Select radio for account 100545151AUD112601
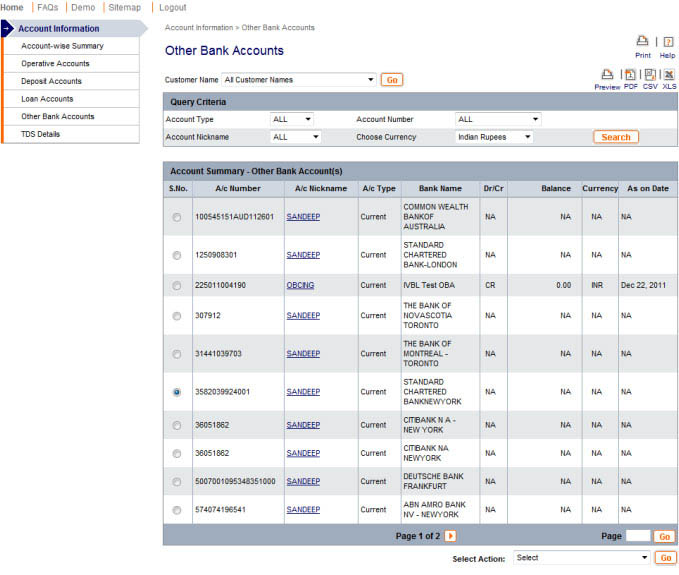This screenshot has width=679, height=575. 177,217
